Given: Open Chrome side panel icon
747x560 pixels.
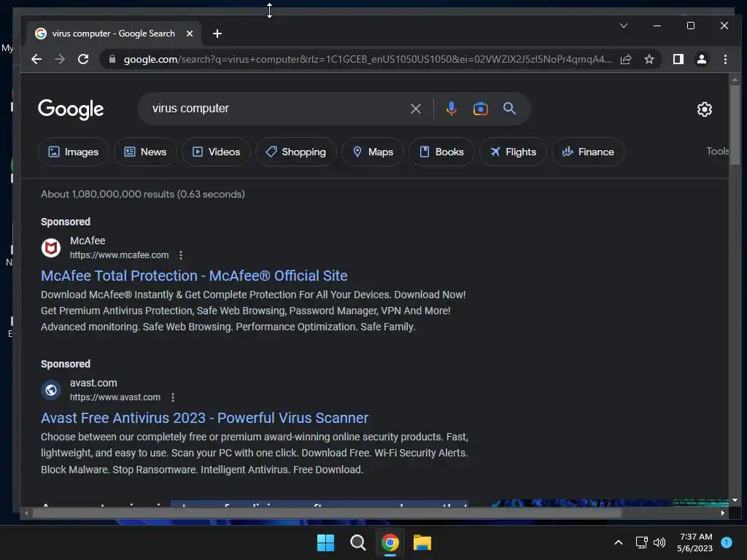Looking at the screenshot, I should [x=678, y=59].
